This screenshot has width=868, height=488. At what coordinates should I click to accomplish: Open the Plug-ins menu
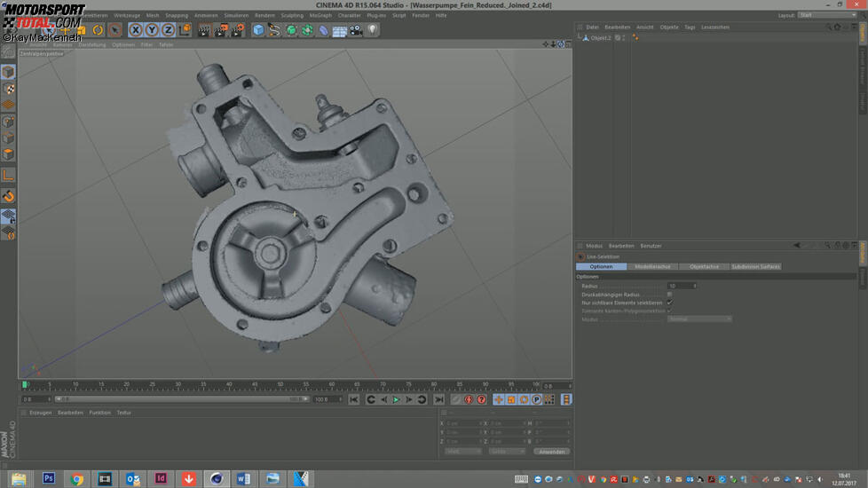[x=376, y=15]
